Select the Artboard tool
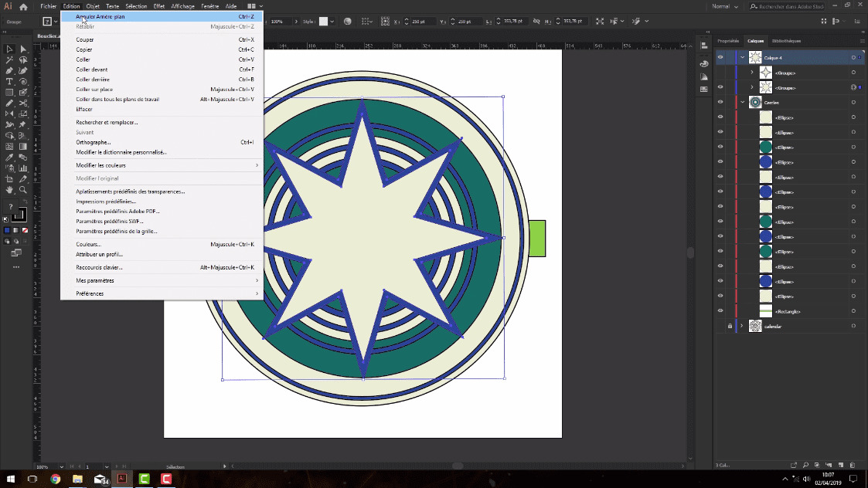 tap(10, 179)
